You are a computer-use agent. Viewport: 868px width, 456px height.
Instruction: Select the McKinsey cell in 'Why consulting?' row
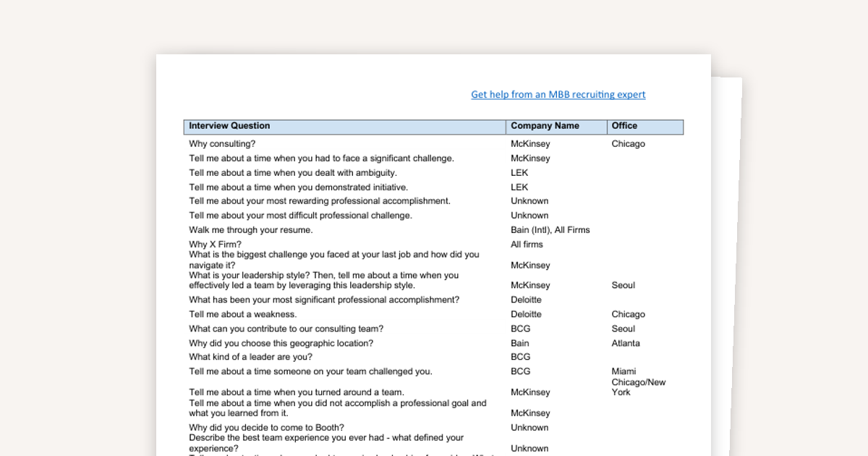[x=530, y=144]
